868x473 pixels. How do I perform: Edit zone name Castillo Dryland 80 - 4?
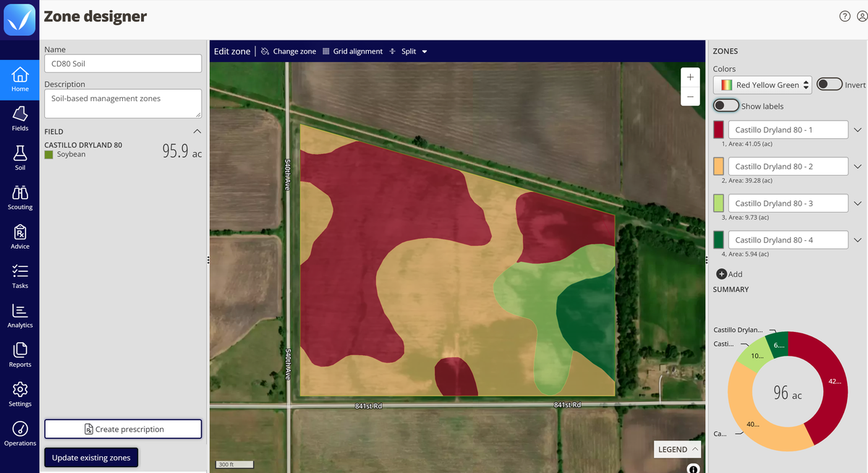click(788, 240)
